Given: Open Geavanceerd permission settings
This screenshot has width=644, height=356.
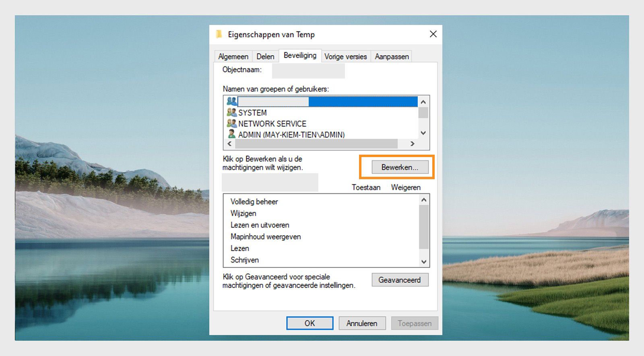Looking at the screenshot, I should (400, 280).
